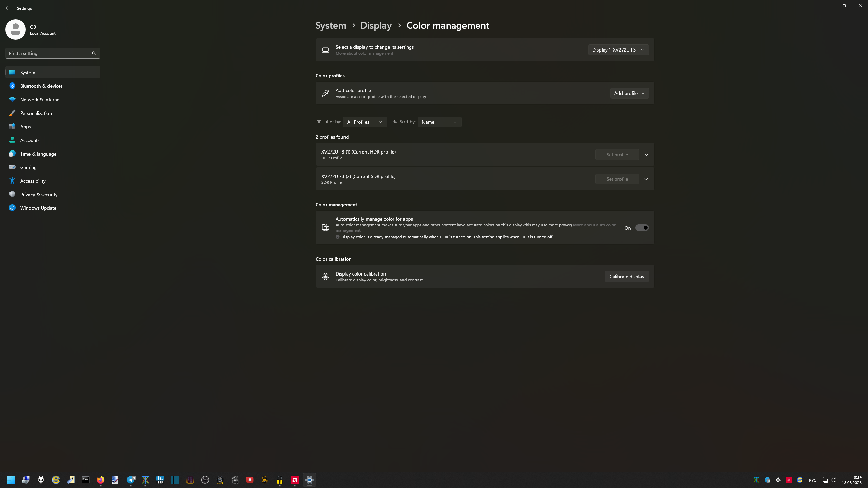Viewport: 868px width, 488px height.
Task: Click the back arrow in Settings
Action: [x=8, y=8]
